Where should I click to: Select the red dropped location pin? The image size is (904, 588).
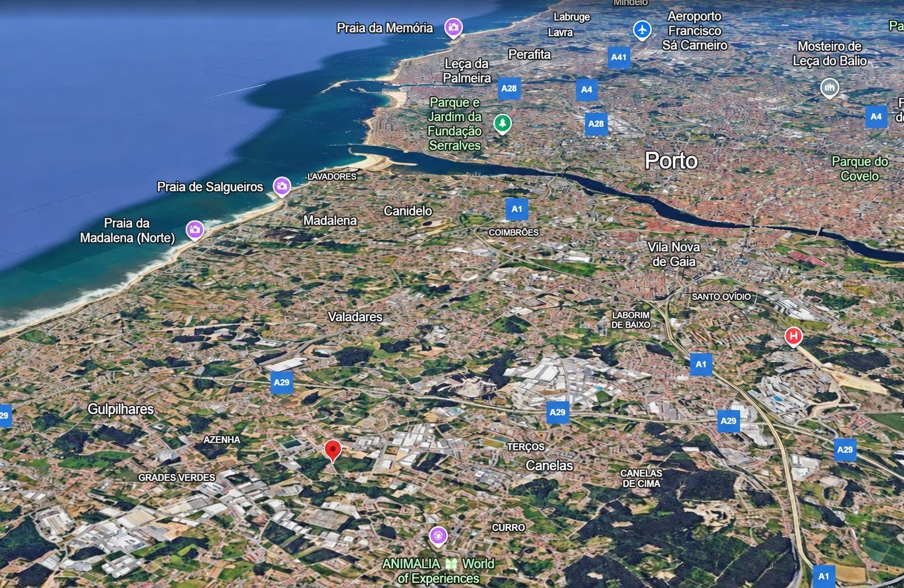333,451
